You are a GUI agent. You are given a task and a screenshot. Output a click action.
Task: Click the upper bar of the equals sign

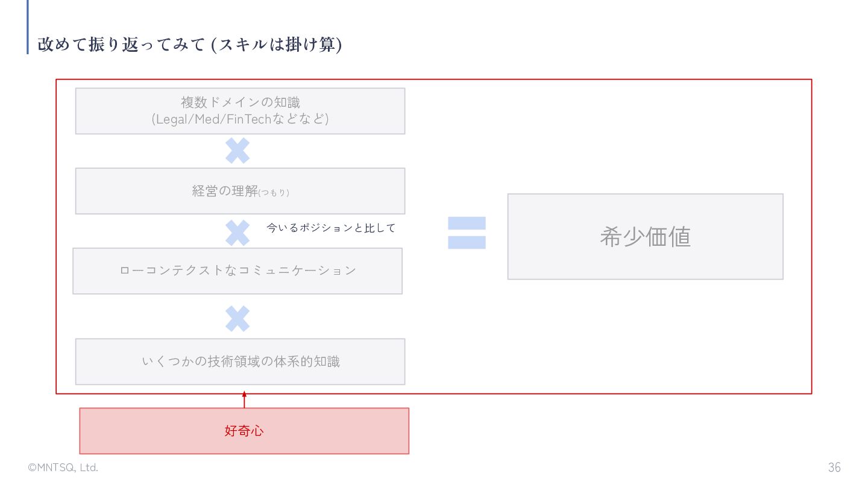pos(467,223)
